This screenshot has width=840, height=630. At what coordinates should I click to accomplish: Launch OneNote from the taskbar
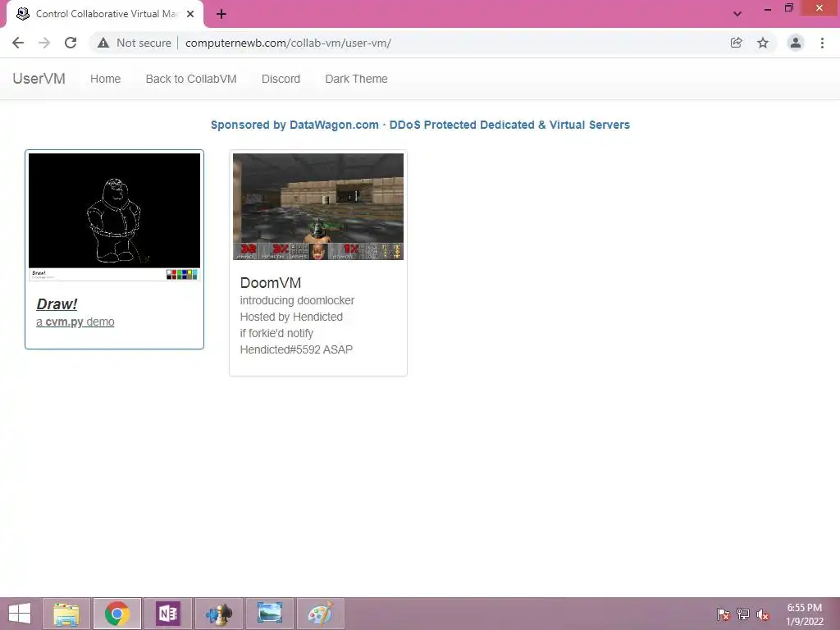(167, 614)
